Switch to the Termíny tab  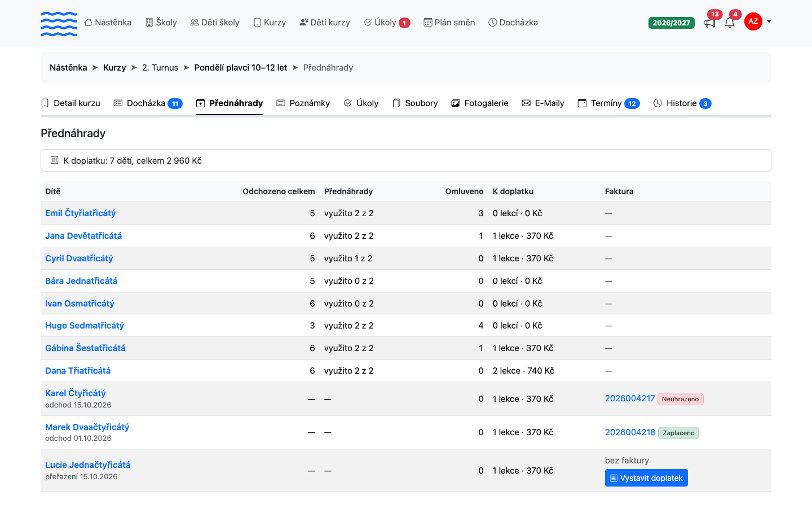[x=609, y=103]
